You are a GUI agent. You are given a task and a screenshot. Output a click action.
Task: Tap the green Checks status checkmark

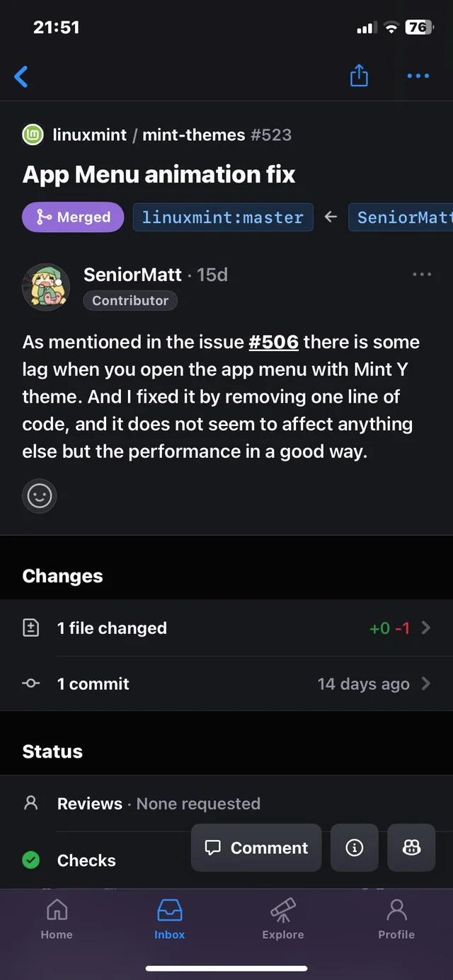[x=30, y=860]
